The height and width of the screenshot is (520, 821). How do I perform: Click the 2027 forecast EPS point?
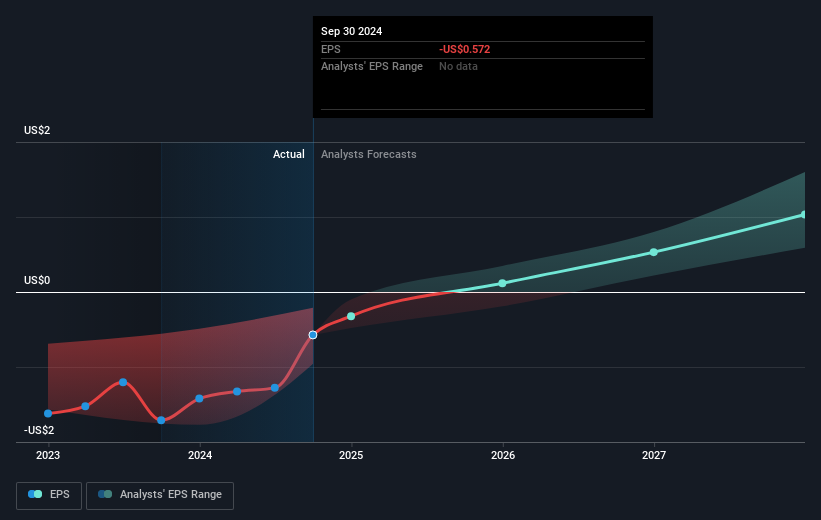(653, 252)
